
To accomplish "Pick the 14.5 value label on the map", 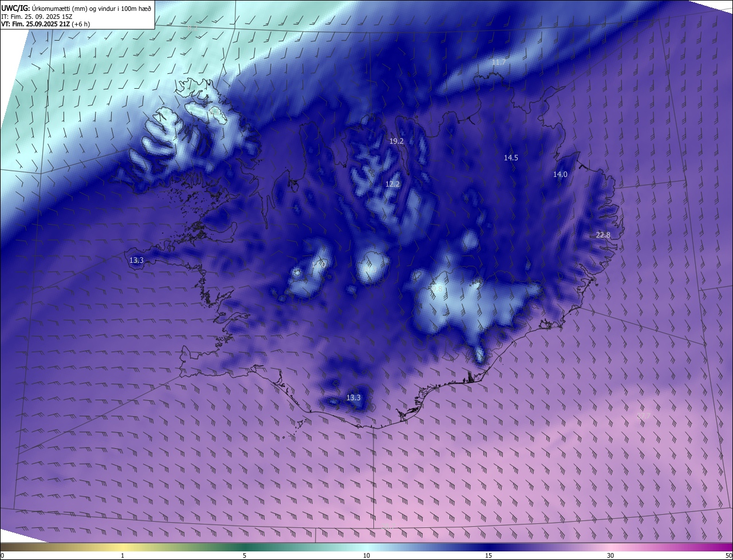I will pos(511,157).
